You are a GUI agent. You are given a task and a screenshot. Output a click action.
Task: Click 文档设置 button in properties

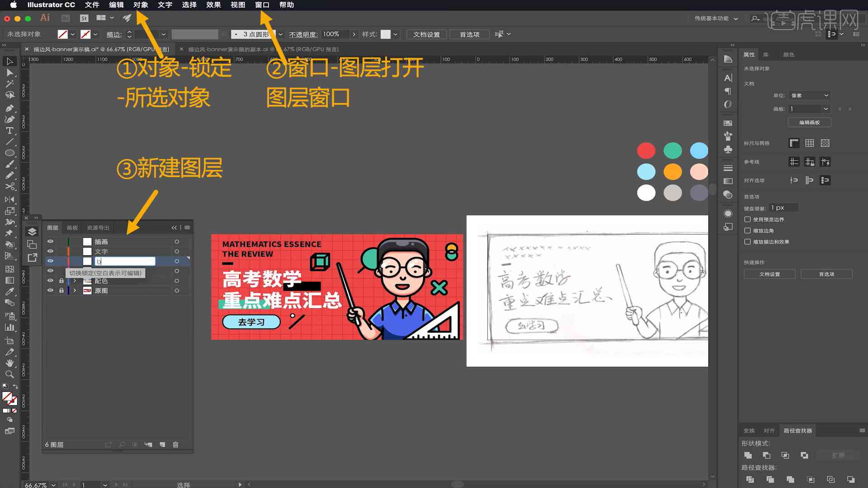click(x=769, y=274)
